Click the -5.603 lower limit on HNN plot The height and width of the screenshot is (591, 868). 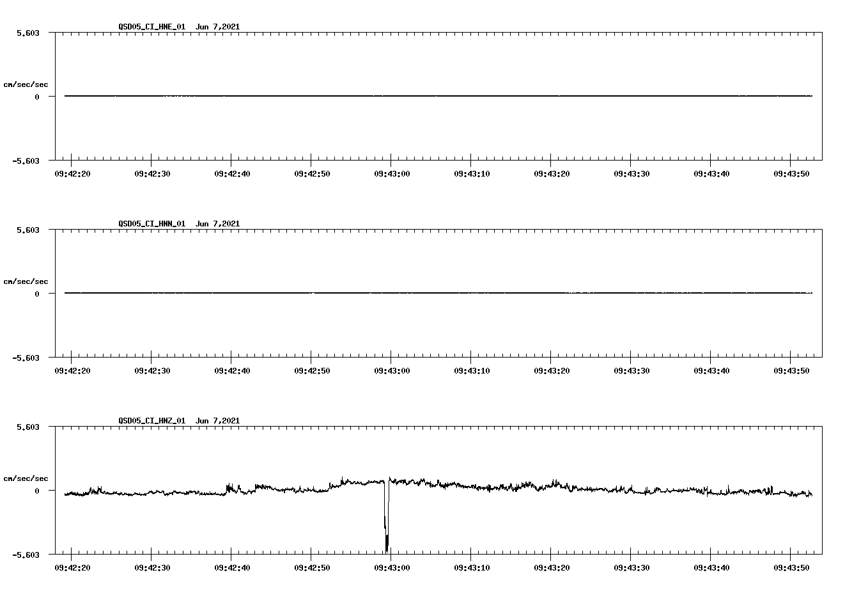26,358
